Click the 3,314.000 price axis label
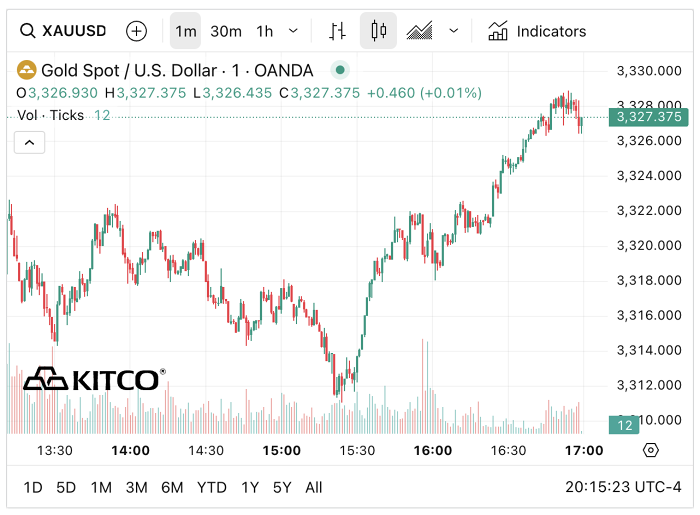Viewport: 700px width, 515px height. point(649,350)
